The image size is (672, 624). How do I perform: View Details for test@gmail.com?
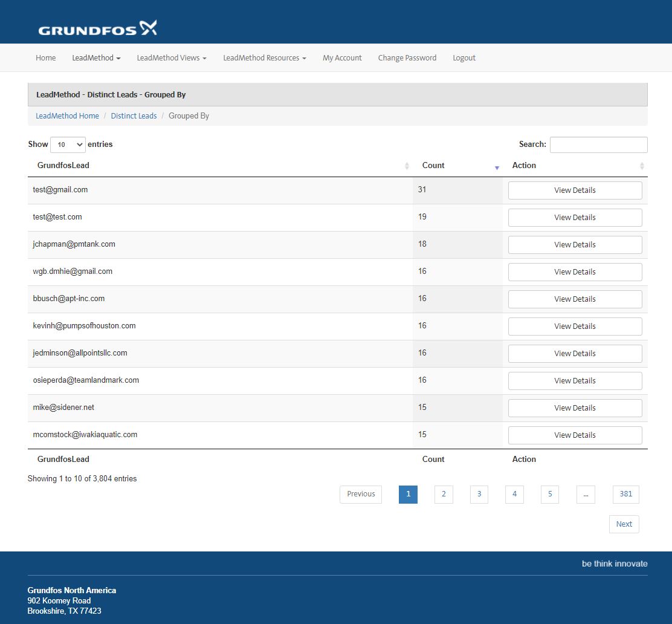575,190
